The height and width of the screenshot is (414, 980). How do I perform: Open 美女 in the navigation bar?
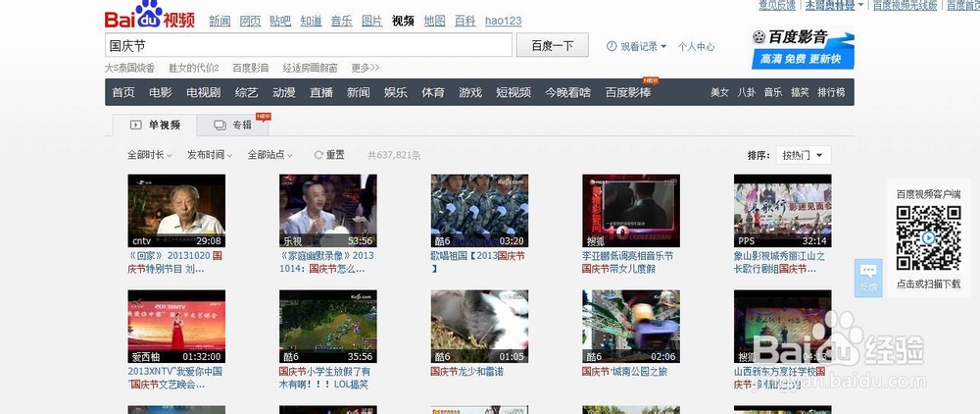click(x=719, y=92)
